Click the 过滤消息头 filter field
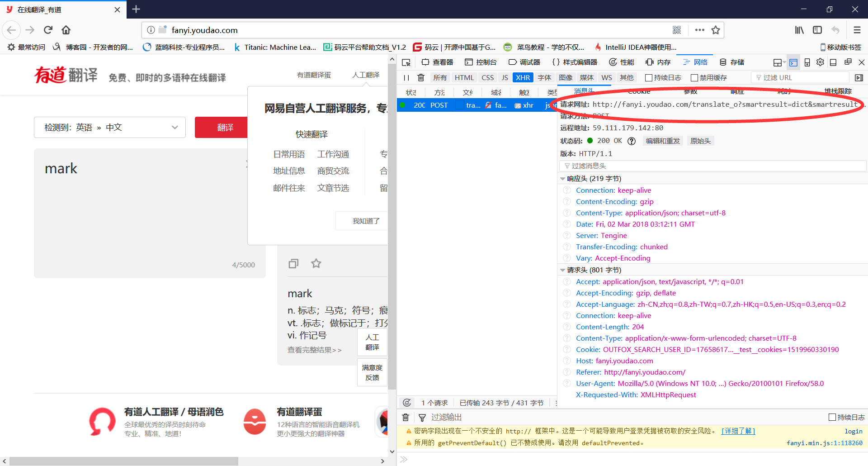Screen dimensions: 868x466 tap(712, 166)
